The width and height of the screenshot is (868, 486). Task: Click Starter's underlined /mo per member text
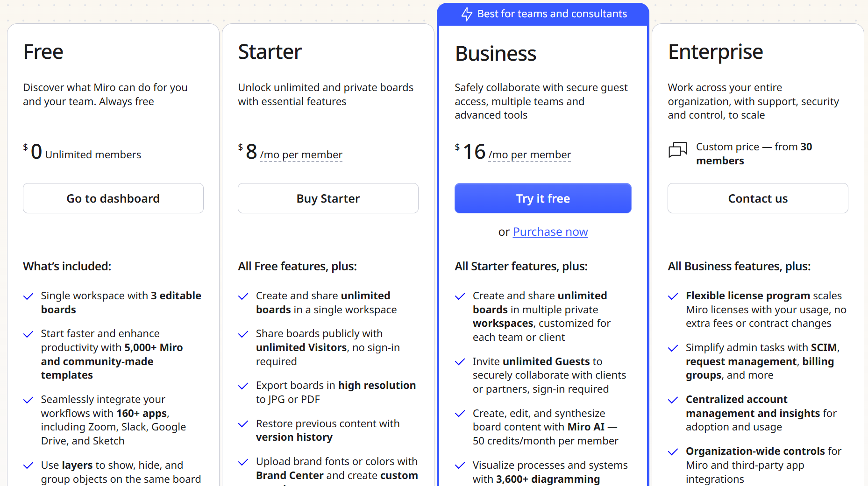pos(301,155)
